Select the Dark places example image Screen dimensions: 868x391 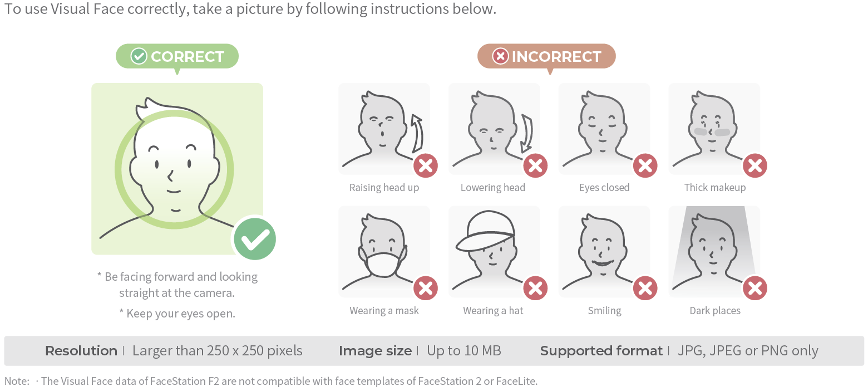click(713, 251)
